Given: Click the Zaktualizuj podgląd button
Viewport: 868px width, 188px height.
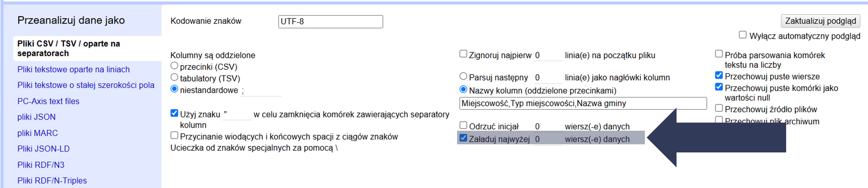Looking at the screenshot, I should (820, 21).
